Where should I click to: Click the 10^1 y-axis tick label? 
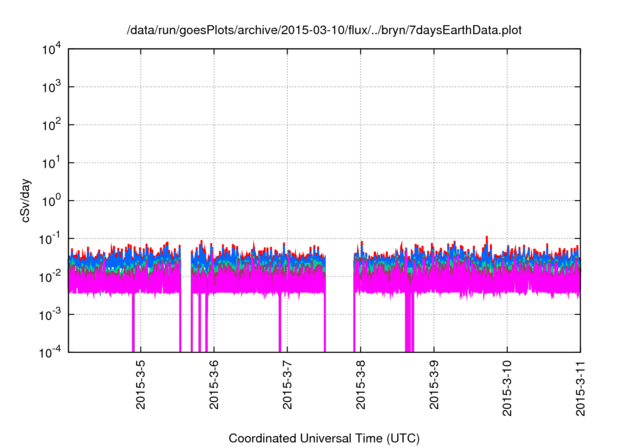(x=52, y=163)
